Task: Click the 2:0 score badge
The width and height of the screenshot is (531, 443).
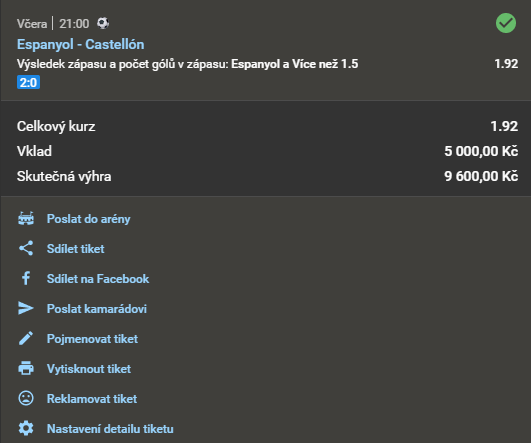Action: (28, 82)
